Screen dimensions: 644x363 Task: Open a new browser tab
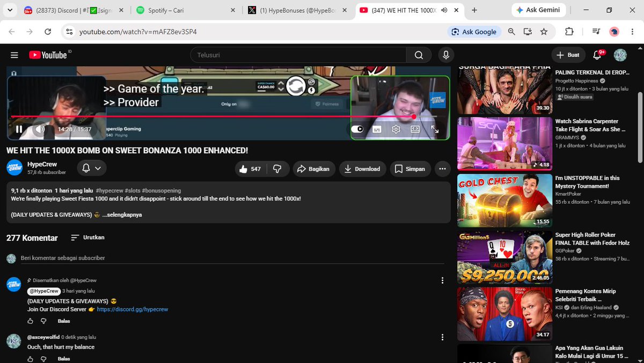pos(474,10)
